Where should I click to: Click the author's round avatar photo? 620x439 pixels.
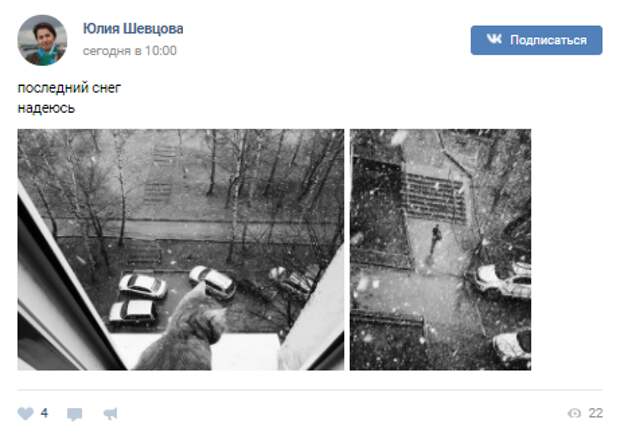click(x=42, y=40)
